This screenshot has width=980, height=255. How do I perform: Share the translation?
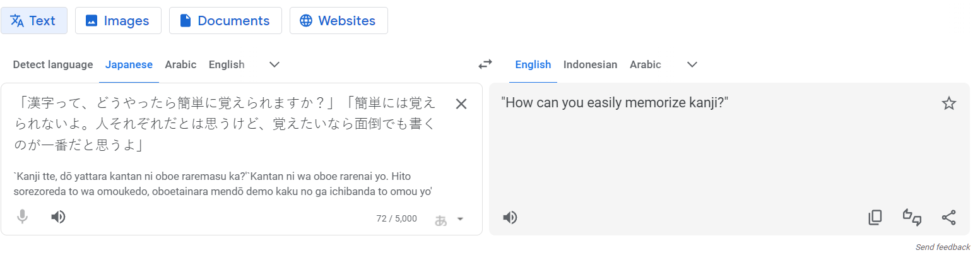(948, 218)
